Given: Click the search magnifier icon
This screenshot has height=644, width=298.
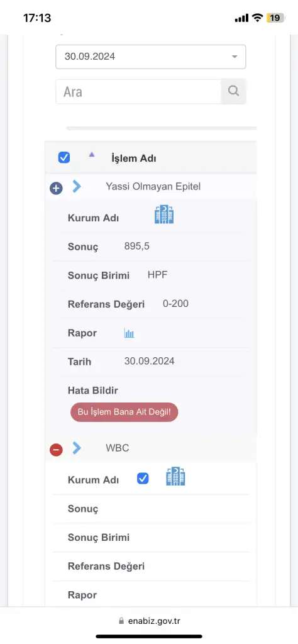Looking at the screenshot, I should [x=233, y=91].
